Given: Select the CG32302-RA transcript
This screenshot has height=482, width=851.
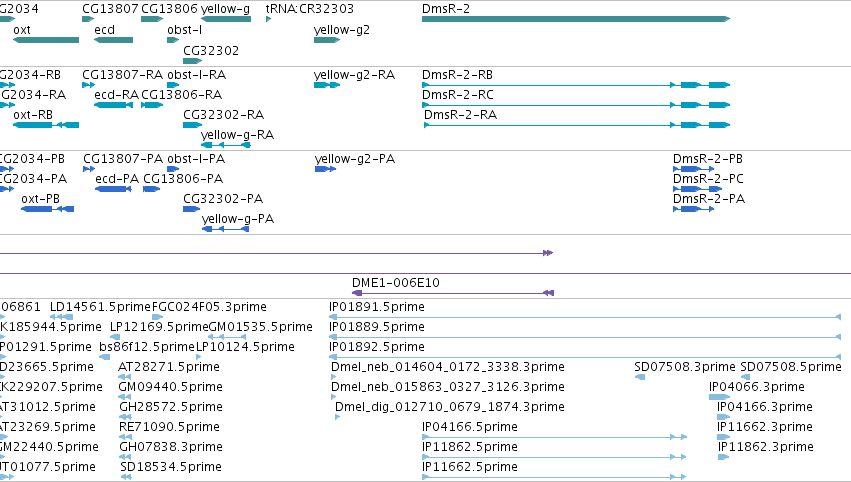Looking at the screenshot, I should tap(193, 125).
